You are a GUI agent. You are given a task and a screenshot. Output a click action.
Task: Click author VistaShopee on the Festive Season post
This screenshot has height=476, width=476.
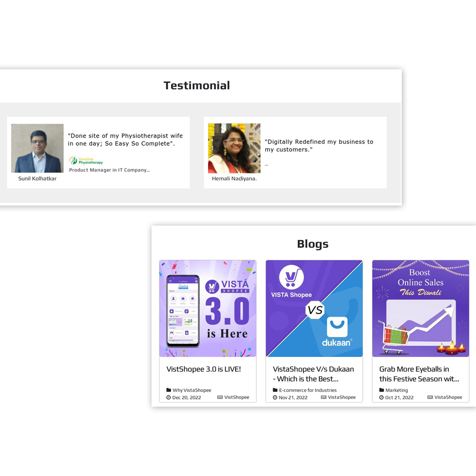point(448,397)
